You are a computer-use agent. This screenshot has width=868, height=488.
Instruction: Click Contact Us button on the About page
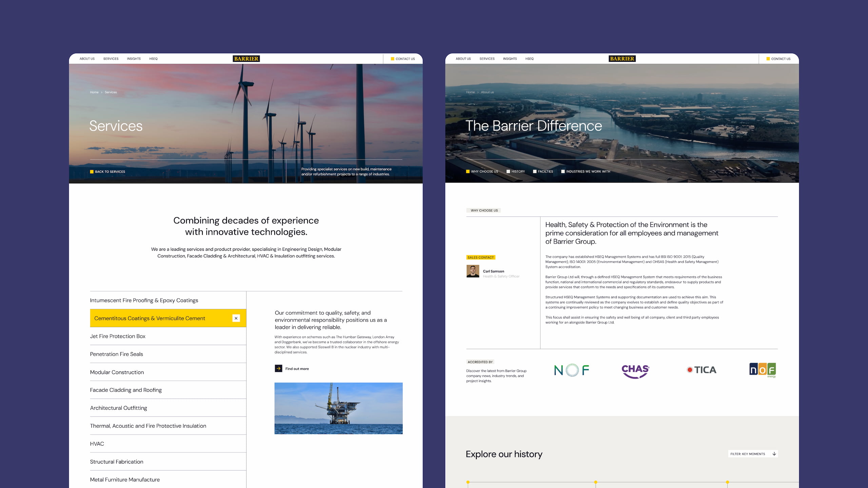[x=778, y=59]
